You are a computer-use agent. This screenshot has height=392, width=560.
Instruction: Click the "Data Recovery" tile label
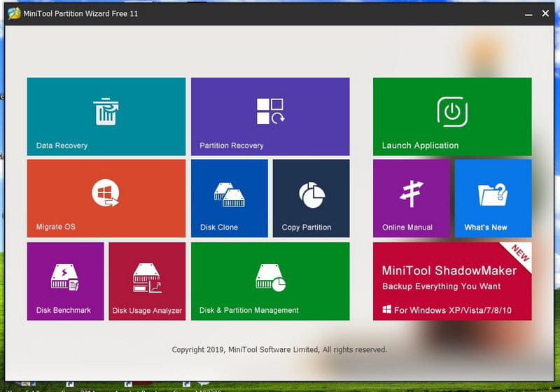(x=62, y=146)
